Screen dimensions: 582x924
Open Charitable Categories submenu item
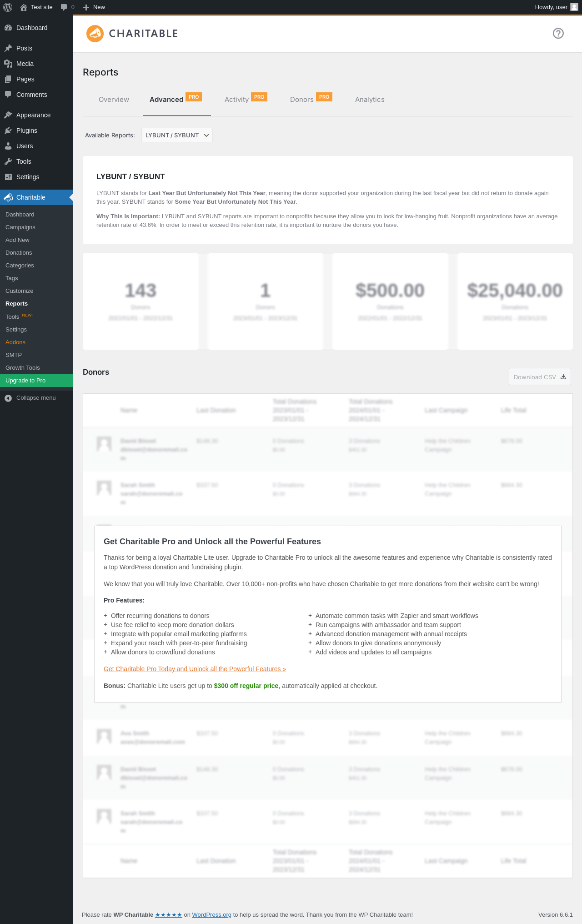tap(36, 266)
